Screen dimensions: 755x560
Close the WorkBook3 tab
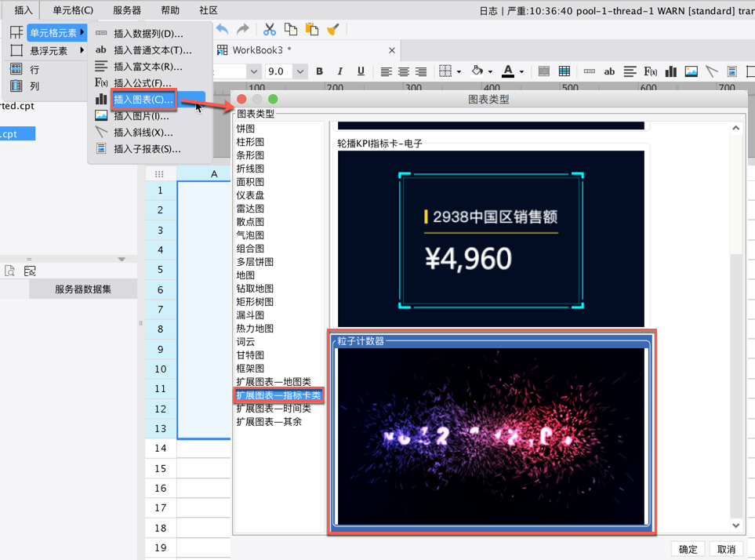(392, 50)
